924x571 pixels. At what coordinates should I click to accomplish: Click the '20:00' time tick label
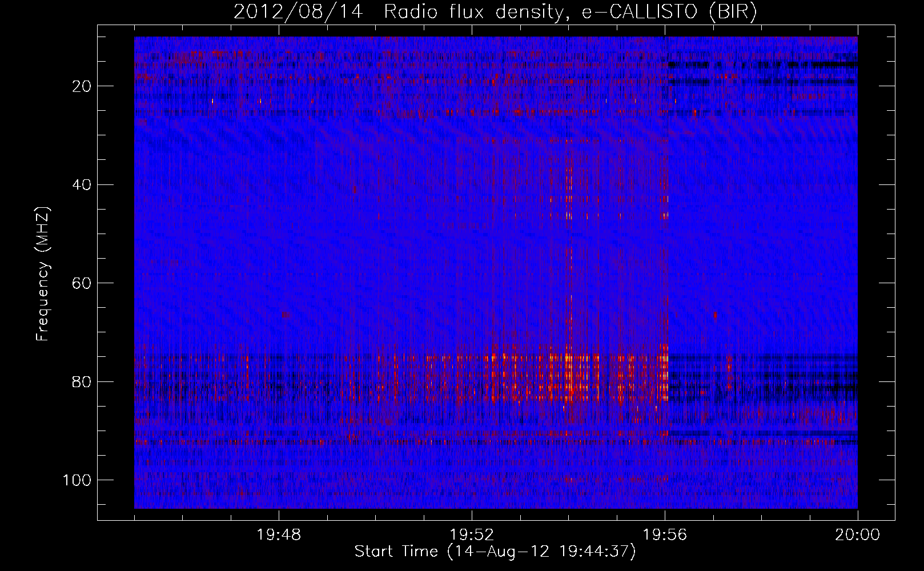click(858, 535)
